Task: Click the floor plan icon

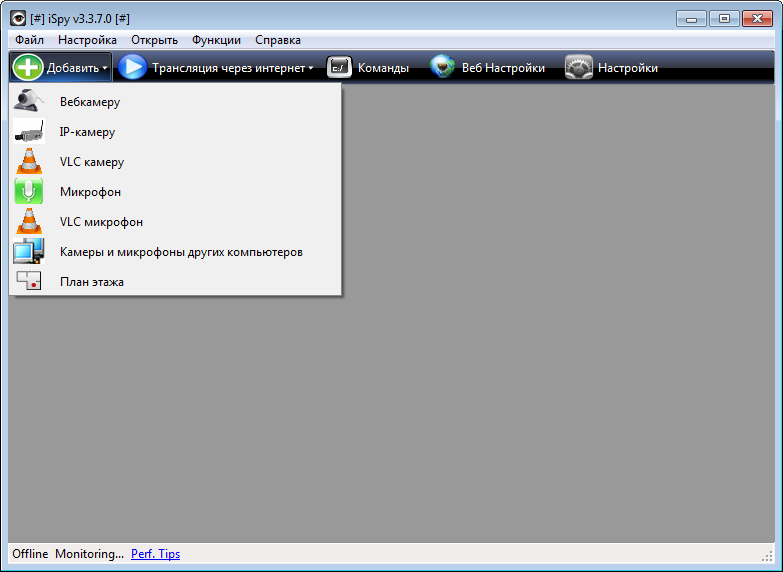Action: coord(29,281)
